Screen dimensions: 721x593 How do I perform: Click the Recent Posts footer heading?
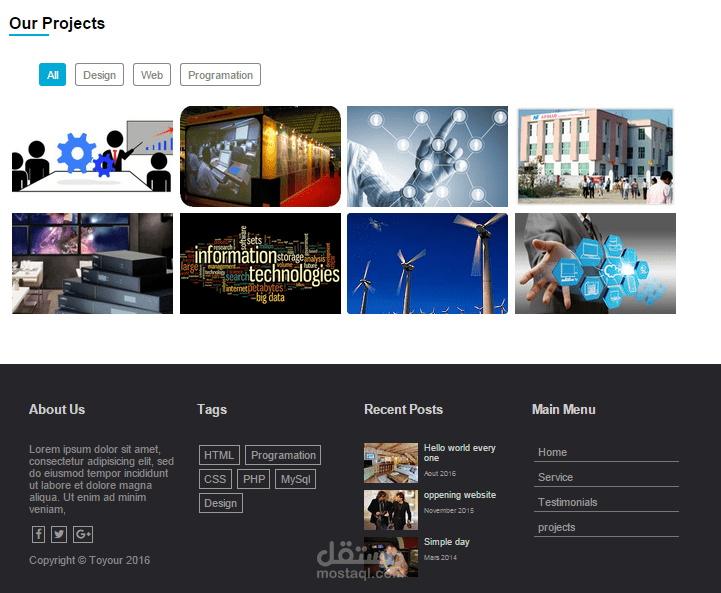point(403,410)
